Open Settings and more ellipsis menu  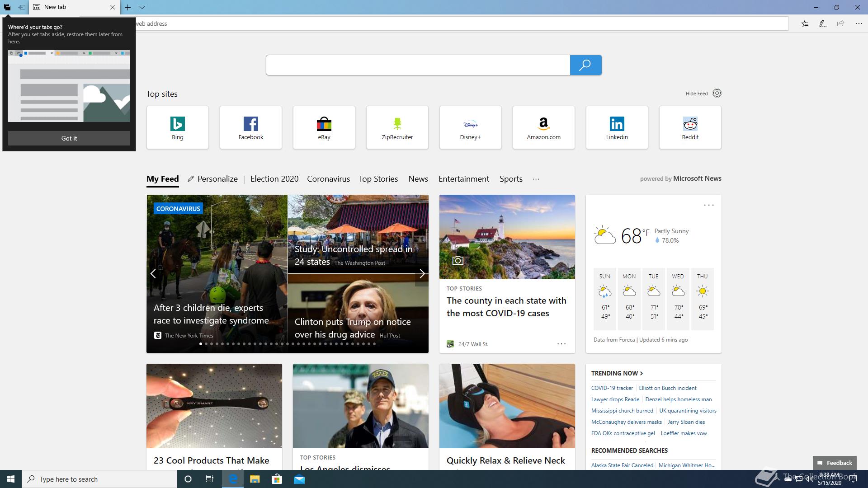coord(859,23)
